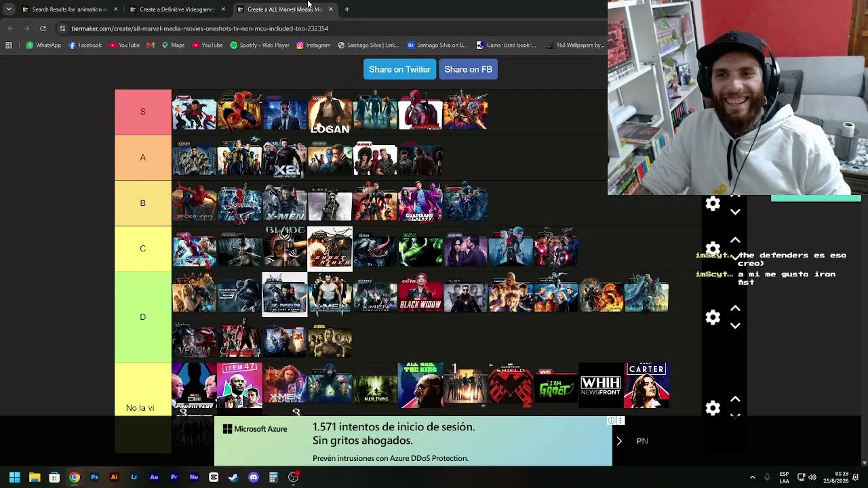Open the WhatsApp bookmark
This screenshot has width=868, height=488.
coord(43,45)
